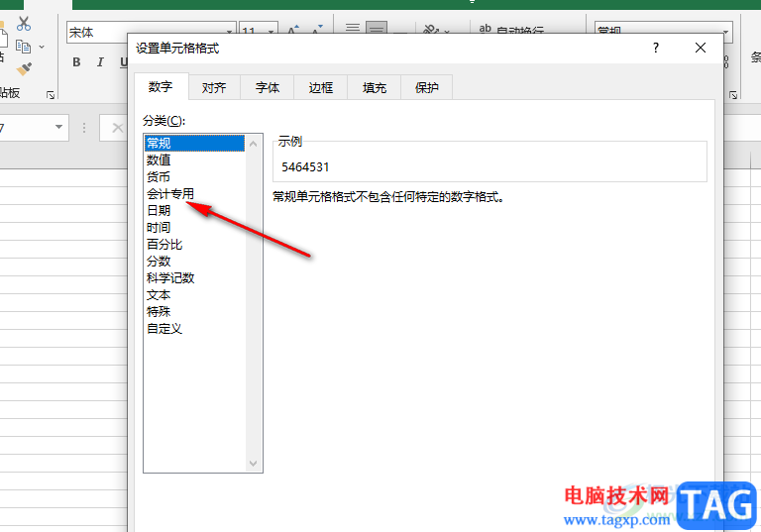Click the sample value 5464531
The image size is (761, 532).
305,167
